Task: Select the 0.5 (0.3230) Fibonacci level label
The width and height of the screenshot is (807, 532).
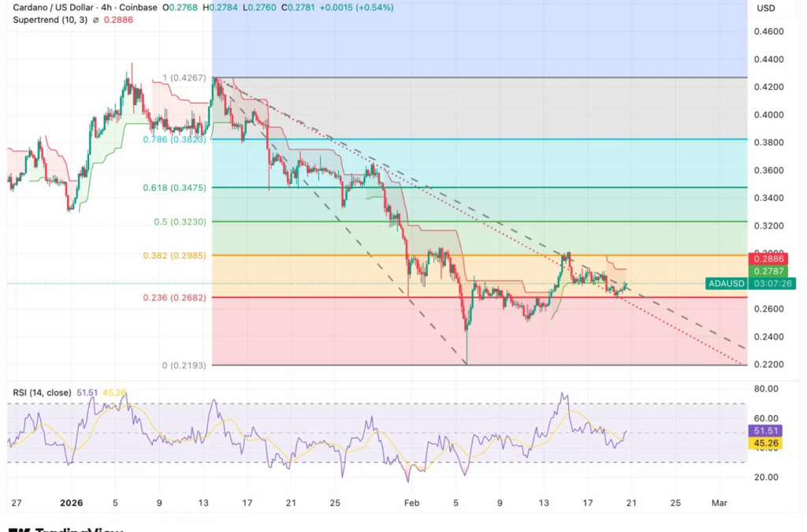Action: [180, 222]
